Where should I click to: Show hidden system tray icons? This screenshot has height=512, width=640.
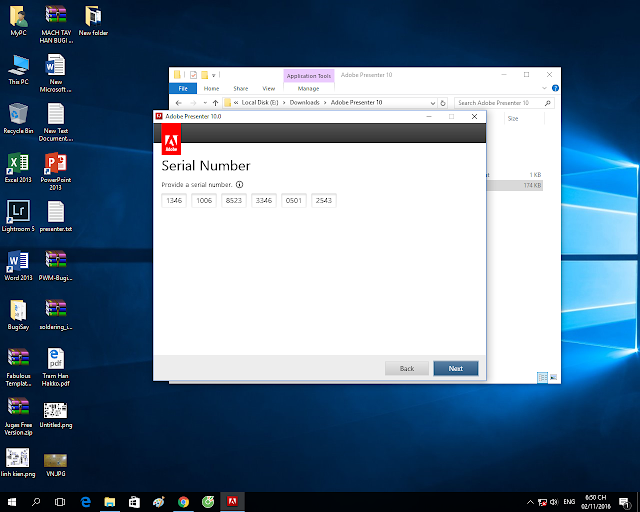(530, 502)
